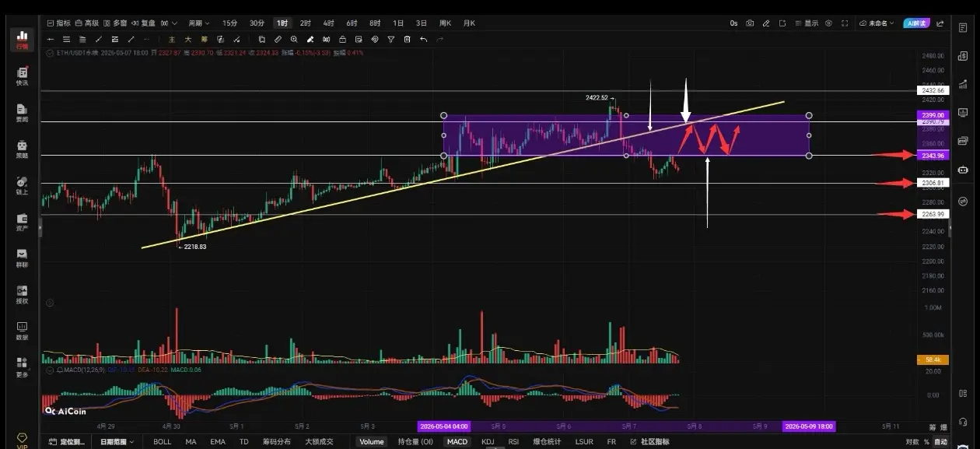
Task: Open the notes panel icon at top right
Action: pos(963,27)
